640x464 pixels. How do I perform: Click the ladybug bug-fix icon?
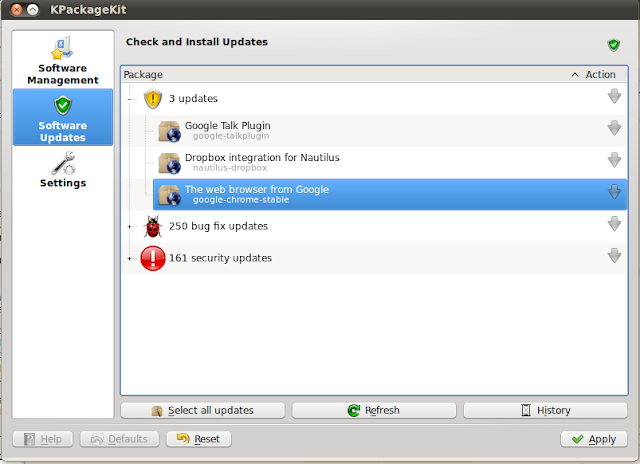click(153, 226)
